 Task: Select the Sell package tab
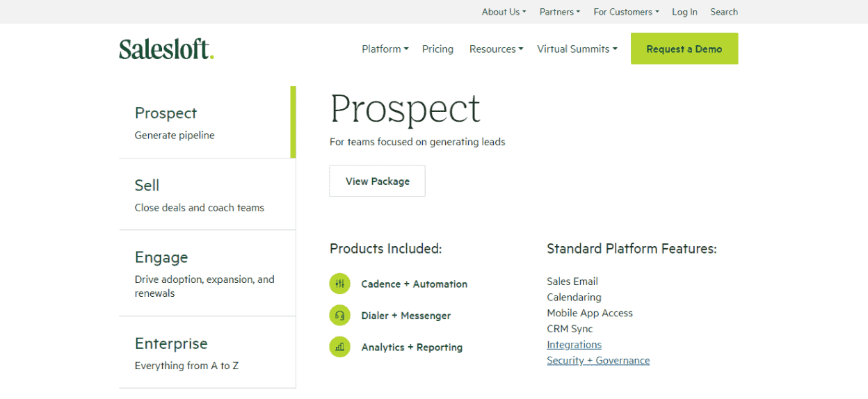coord(207,194)
